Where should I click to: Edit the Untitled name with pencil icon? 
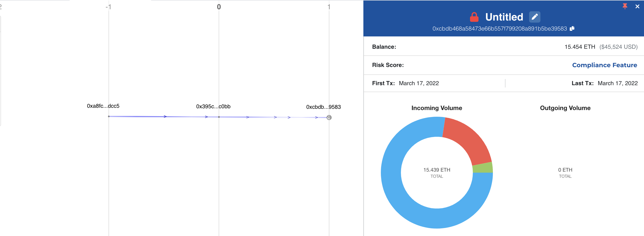click(535, 17)
